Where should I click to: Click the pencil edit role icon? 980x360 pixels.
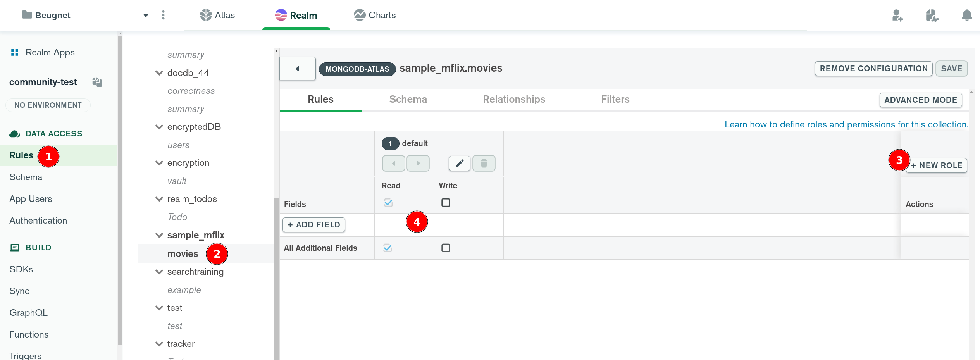[x=459, y=164]
